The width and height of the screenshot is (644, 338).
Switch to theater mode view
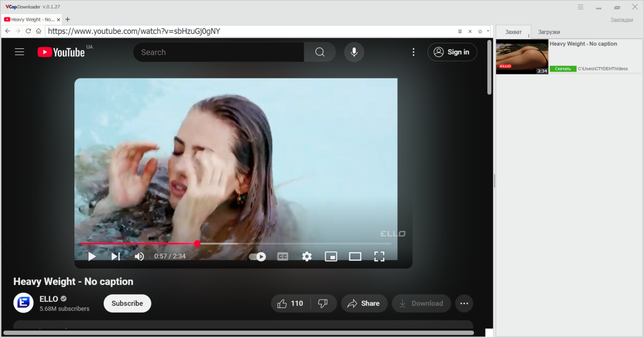356,257
